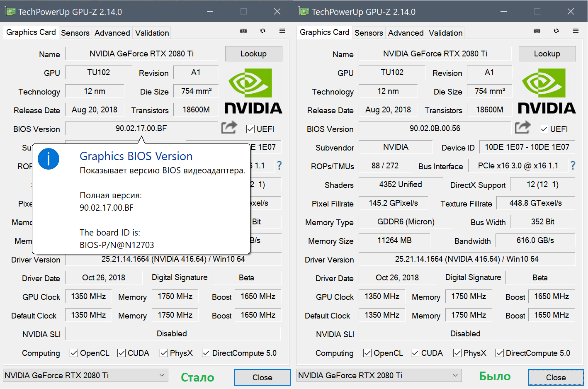Toggle PhysX checkbox in the left window

(164, 353)
